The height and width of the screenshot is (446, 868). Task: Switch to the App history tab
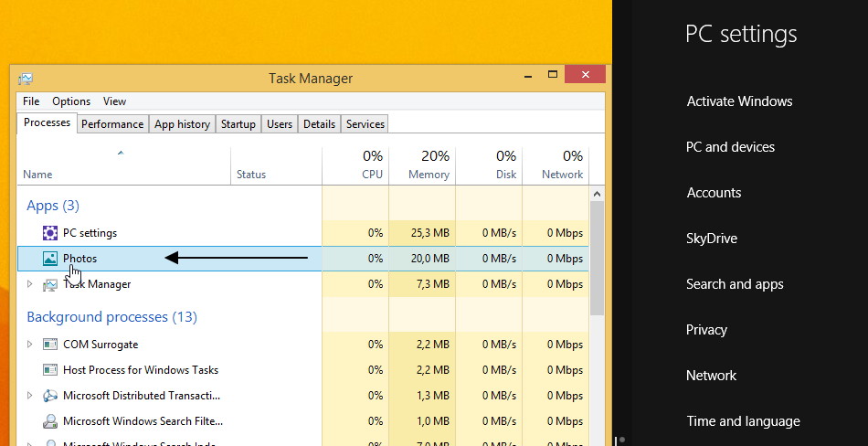click(182, 124)
